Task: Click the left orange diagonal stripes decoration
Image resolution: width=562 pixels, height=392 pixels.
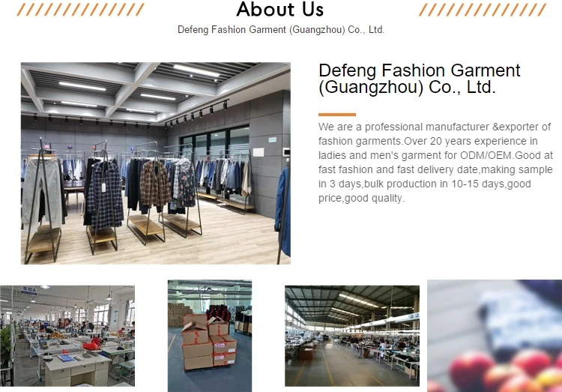Action: click(80, 10)
